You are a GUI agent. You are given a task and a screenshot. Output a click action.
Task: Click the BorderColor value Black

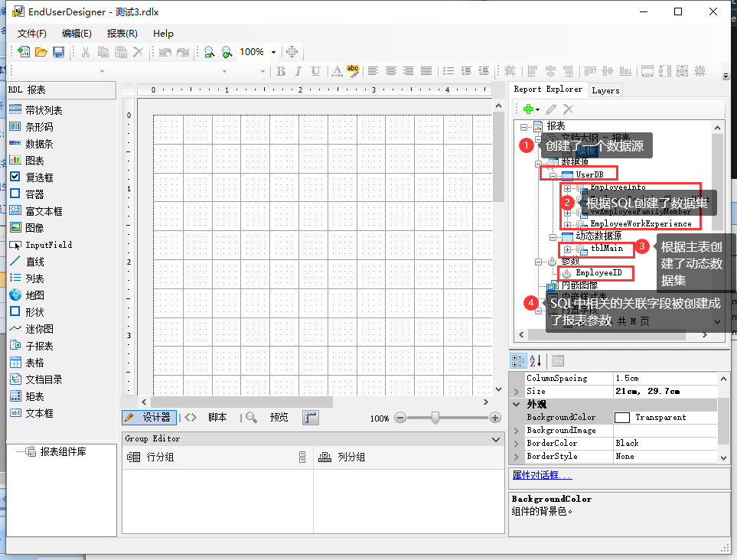[x=666, y=443]
